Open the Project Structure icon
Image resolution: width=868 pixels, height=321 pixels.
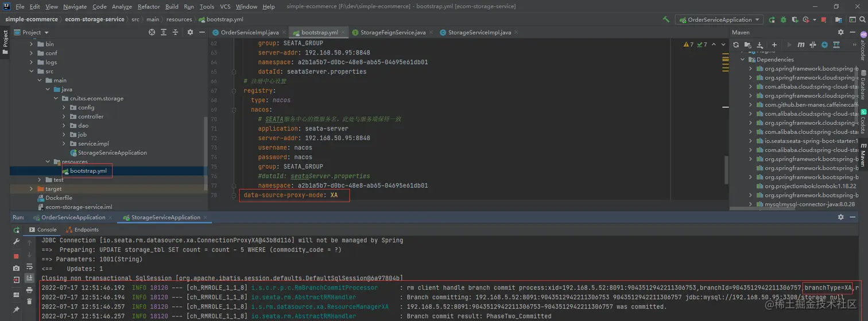point(838,20)
